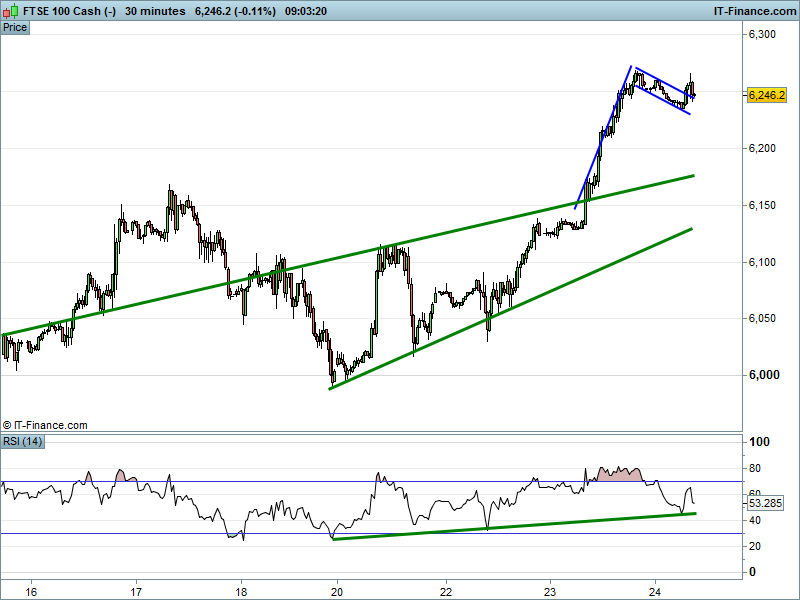This screenshot has width=800, height=600.
Task: Click the © IT-Finance.com watermark
Action: tap(45, 425)
